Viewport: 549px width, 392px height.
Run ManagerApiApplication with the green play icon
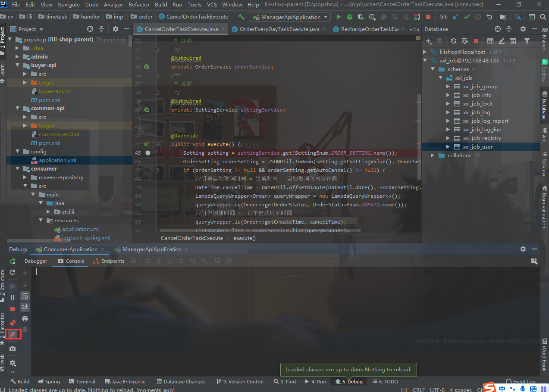[x=338, y=17]
